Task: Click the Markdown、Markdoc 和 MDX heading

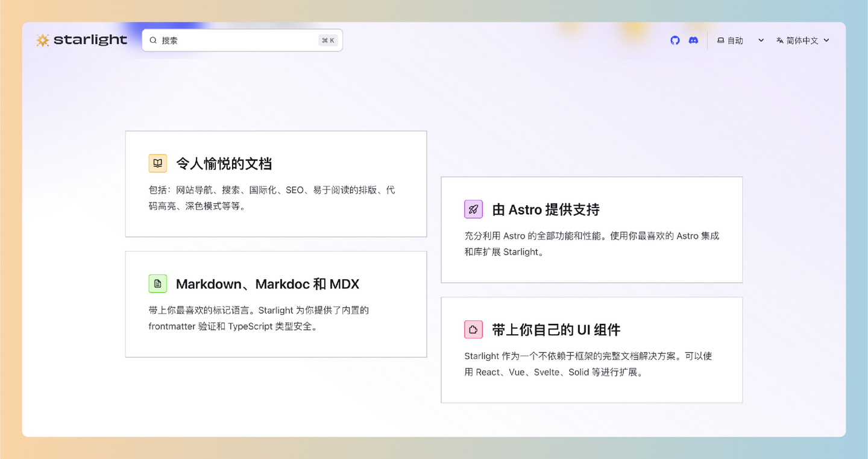Action: pos(268,283)
